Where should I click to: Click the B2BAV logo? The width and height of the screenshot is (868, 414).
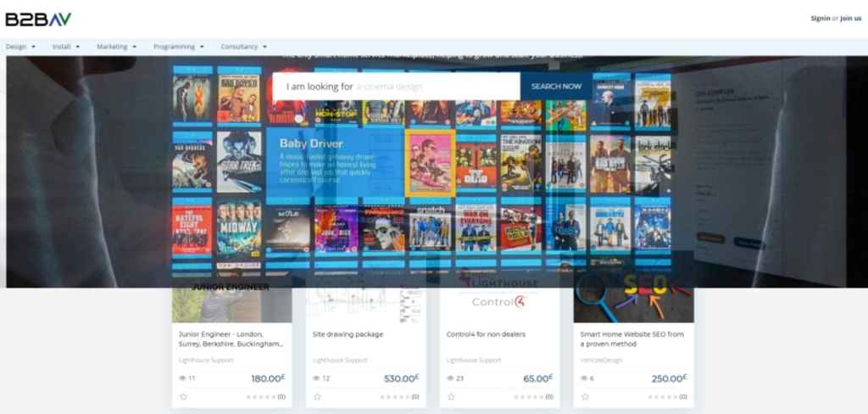pyautogui.click(x=38, y=20)
